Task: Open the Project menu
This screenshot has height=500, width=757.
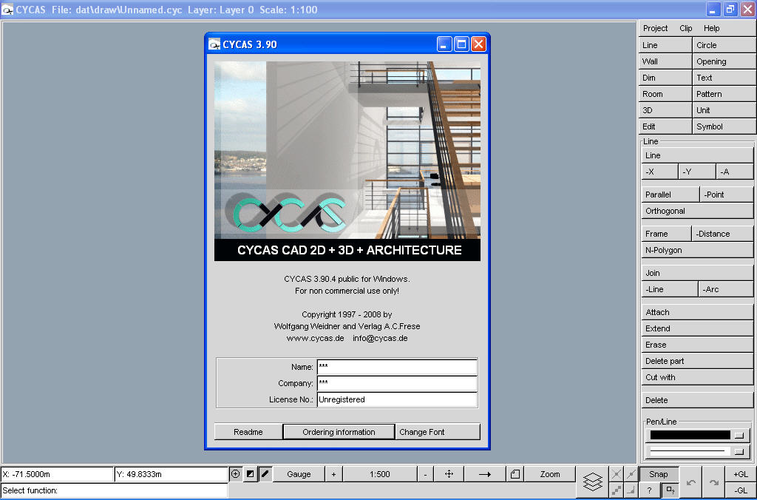Action: [655, 28]
